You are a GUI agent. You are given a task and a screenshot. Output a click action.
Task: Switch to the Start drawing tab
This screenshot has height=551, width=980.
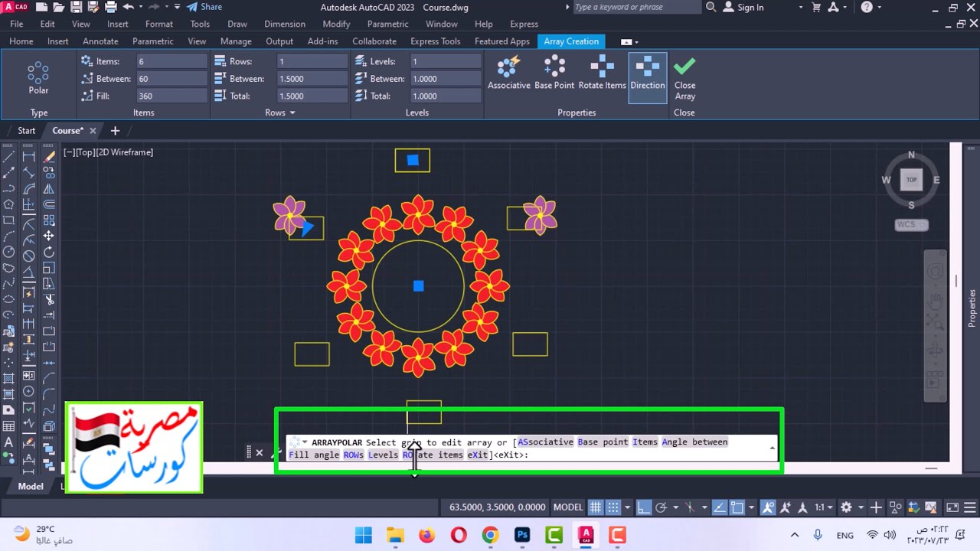[x=27, y=130]
